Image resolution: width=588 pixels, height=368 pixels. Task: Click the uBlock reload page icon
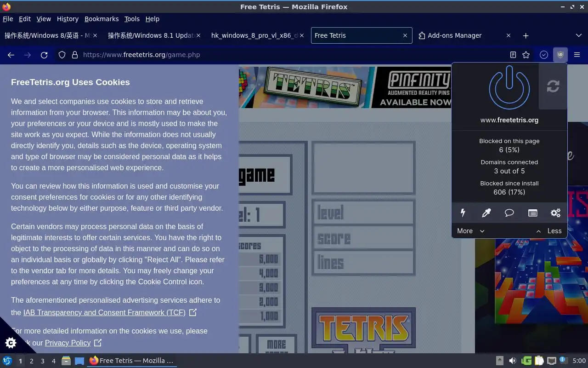point(553,86)
